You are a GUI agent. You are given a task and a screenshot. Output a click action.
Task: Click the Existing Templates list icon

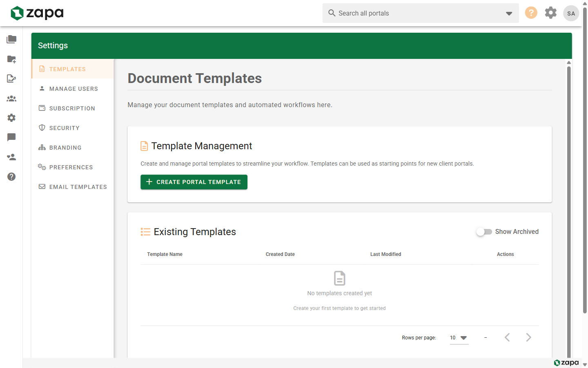pyautogui.click(x=145, y=232)
